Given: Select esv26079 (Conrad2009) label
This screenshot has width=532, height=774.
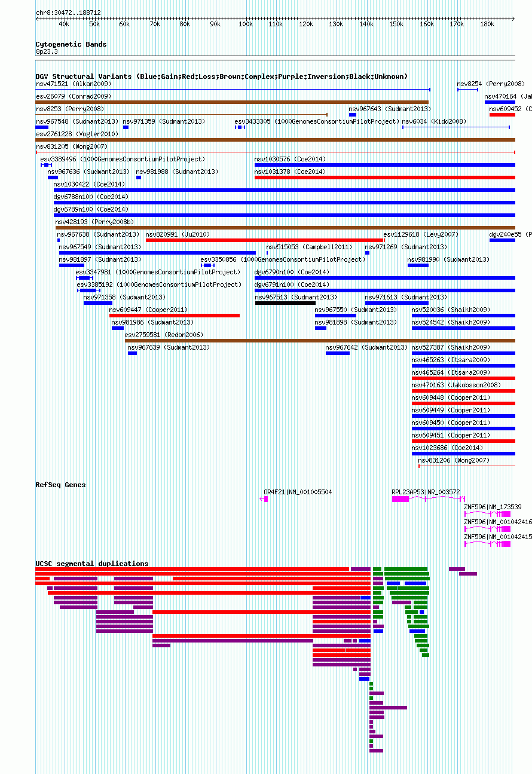Looking at the screenshot, I should [74, 96].
